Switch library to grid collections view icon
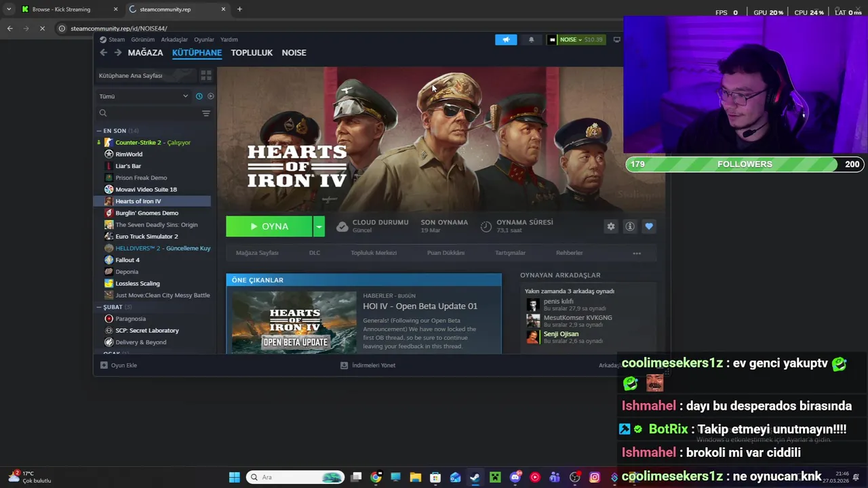 tap(206, 75)
